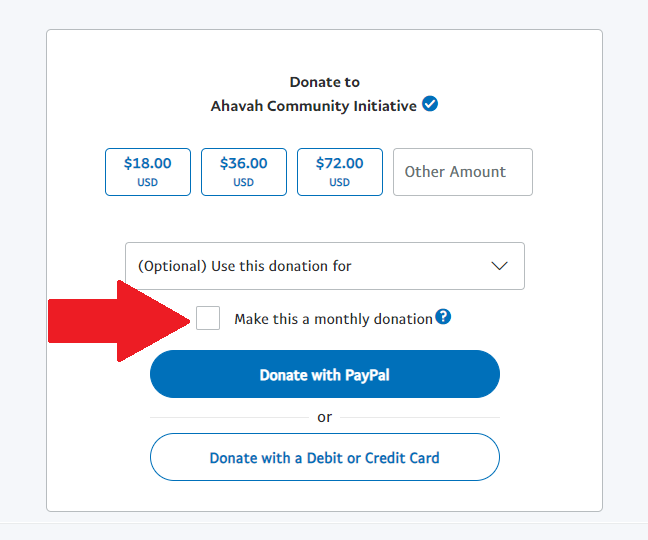Viewport: 648px width, 540px height.
Task: Click the USD label under $18.00
Action: [x=148, y=182]
